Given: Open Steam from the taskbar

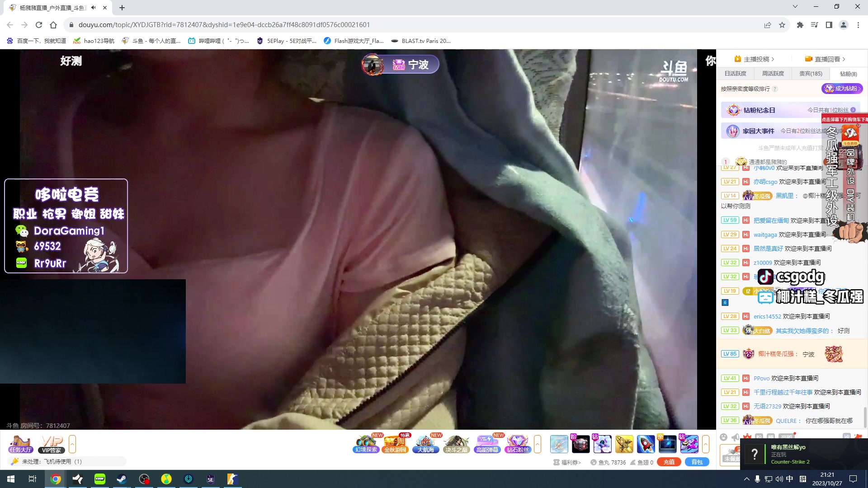Looking at the screenshot, I should tap(122, 479).
